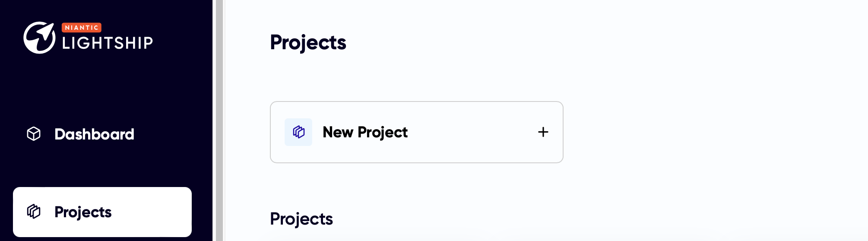Click the New Project label text
The height and width of the screenshot is (241, 868).
pos(365,132)
